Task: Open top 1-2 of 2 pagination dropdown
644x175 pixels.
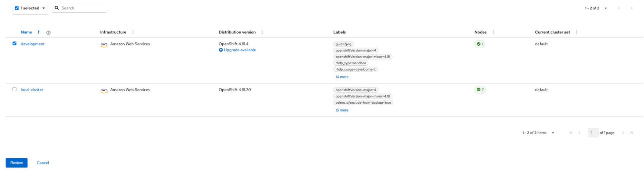Action: [606, 8]
